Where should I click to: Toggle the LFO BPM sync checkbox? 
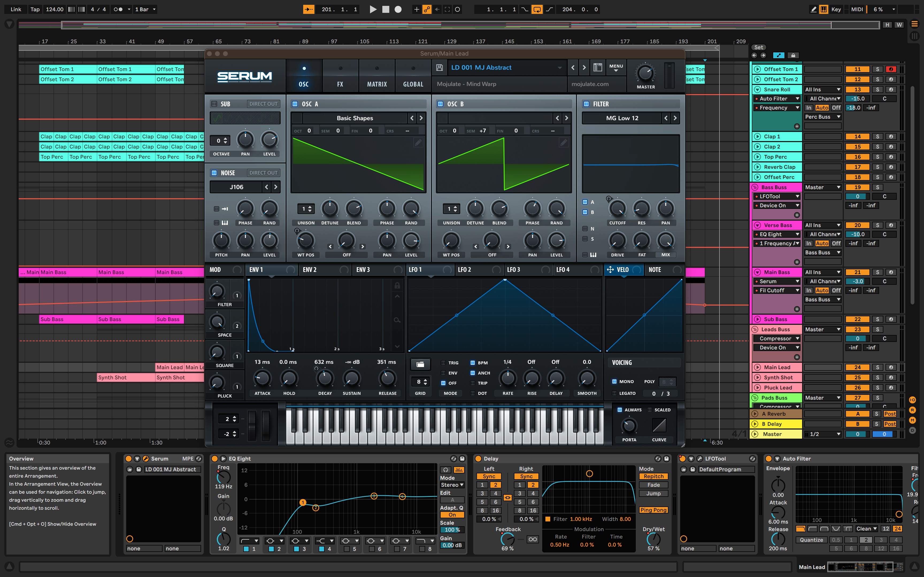coord(473,362)
